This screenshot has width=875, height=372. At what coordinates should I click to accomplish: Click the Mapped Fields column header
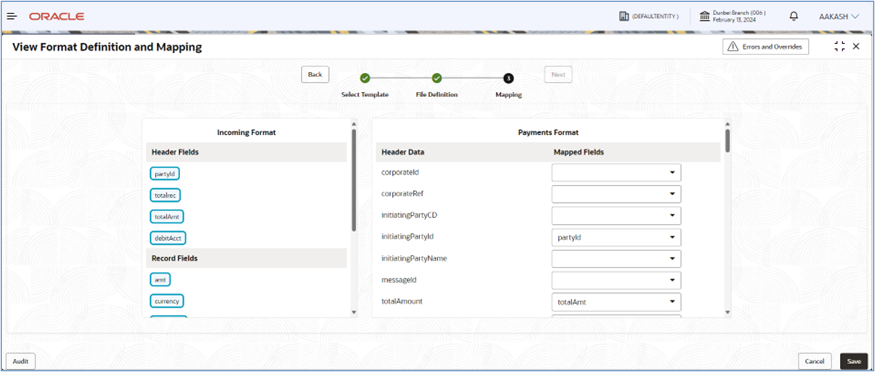(579, 152)
